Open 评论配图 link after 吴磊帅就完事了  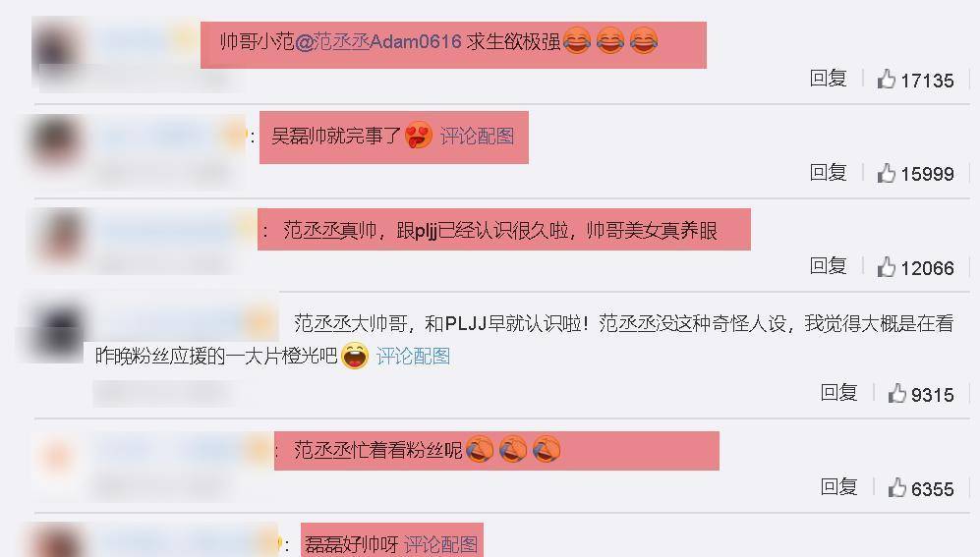477,137
